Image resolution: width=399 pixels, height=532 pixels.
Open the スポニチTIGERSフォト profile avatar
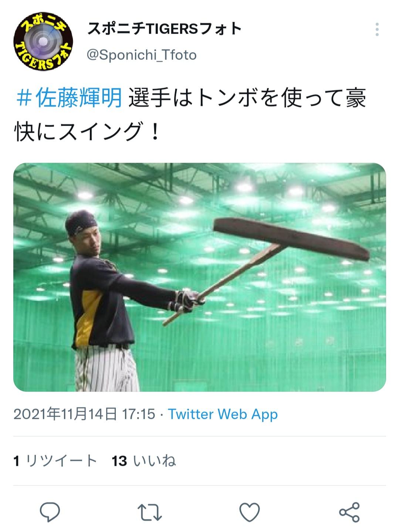43,41
